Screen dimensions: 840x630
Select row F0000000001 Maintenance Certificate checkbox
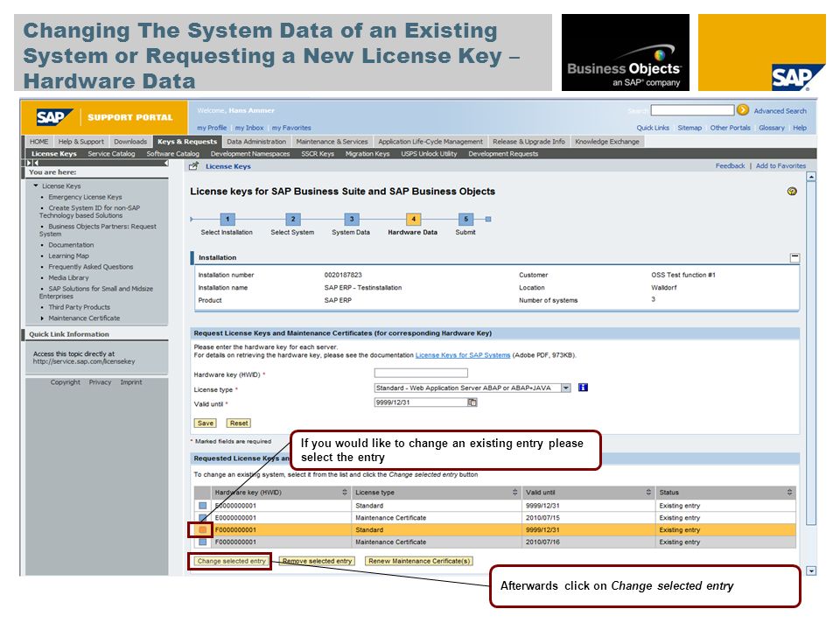coord(202,542)
